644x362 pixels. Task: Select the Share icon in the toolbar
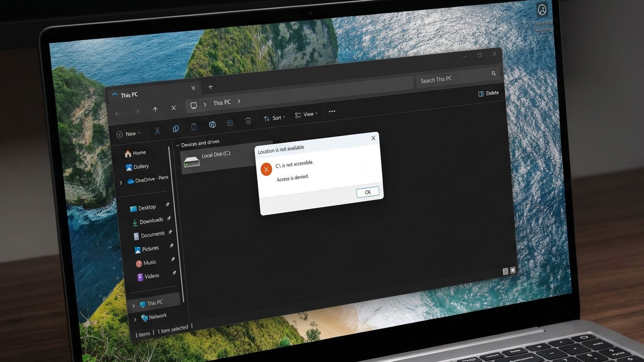230,123
